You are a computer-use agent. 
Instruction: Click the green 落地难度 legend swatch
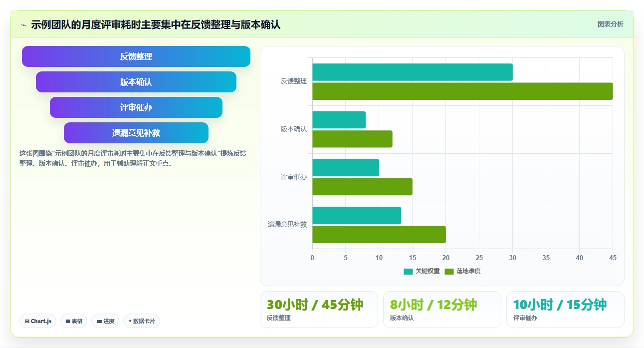point(449,272)
